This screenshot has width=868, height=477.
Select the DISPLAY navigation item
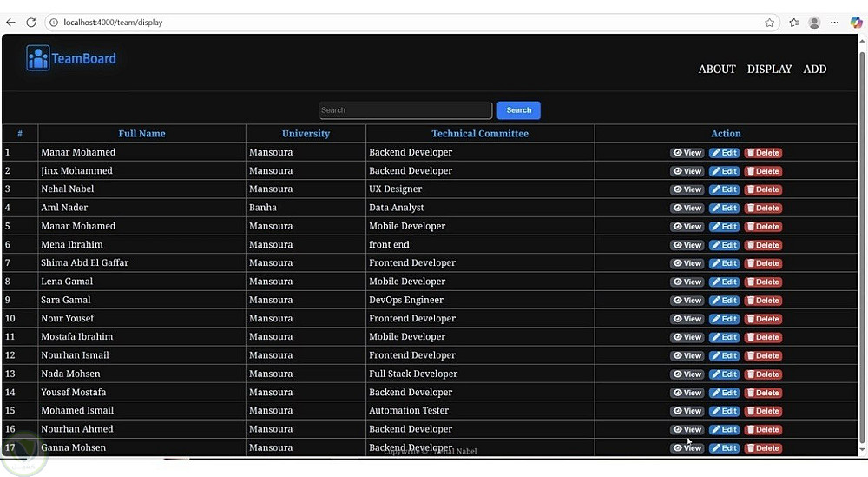point(769,70)
